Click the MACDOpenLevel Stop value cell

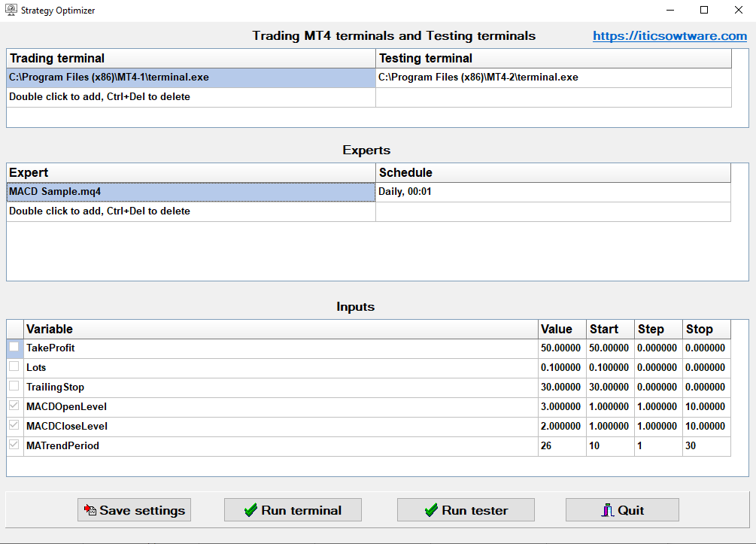pyautogui.click(x=706, y=407)
